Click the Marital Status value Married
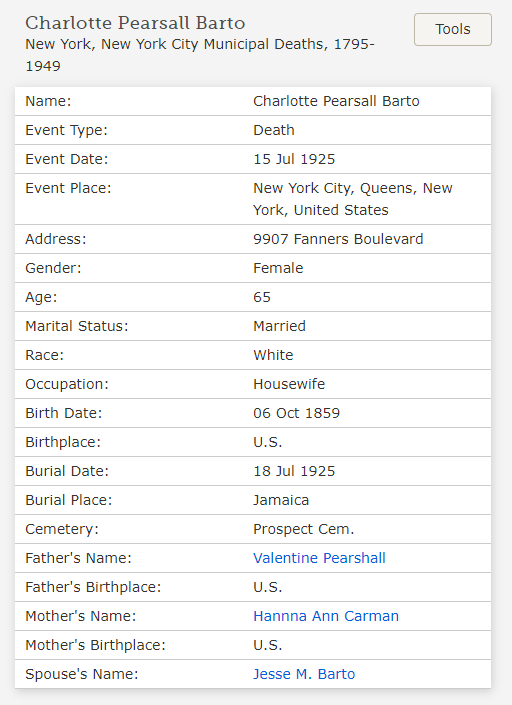 point(279,326)
